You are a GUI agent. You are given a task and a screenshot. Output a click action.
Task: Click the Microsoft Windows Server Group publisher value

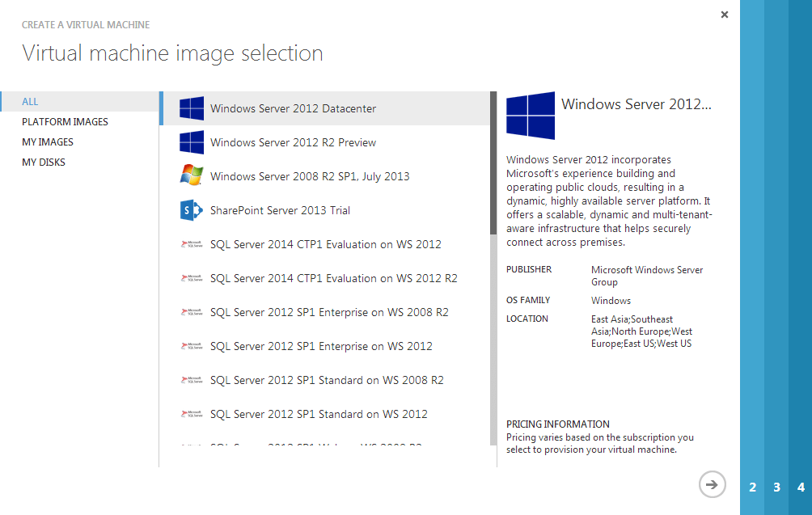pos(647,276)
